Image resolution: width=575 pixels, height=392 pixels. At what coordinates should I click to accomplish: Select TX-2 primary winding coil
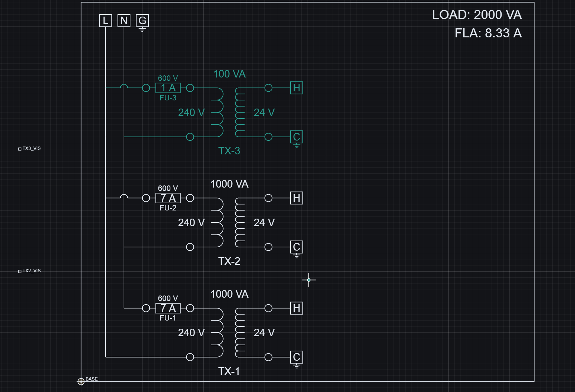tap(218, 223)
